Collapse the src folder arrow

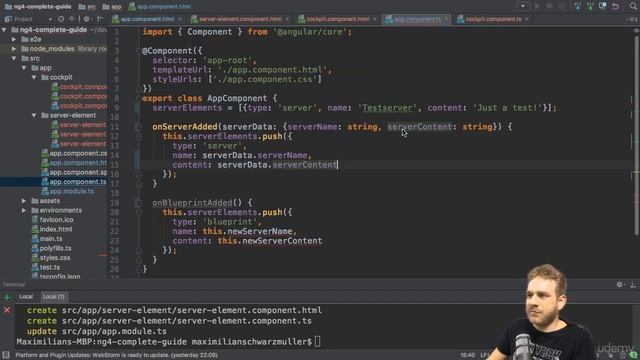(14, 58)
